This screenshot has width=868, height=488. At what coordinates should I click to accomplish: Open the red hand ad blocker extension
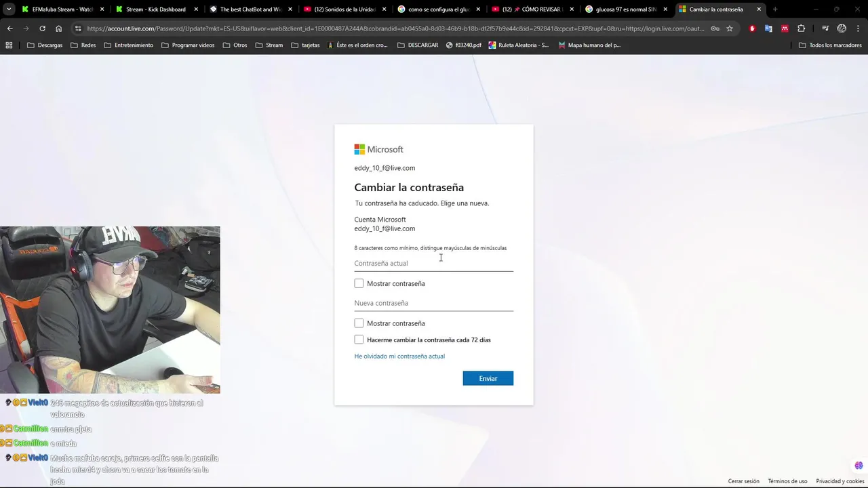[752, 28]
